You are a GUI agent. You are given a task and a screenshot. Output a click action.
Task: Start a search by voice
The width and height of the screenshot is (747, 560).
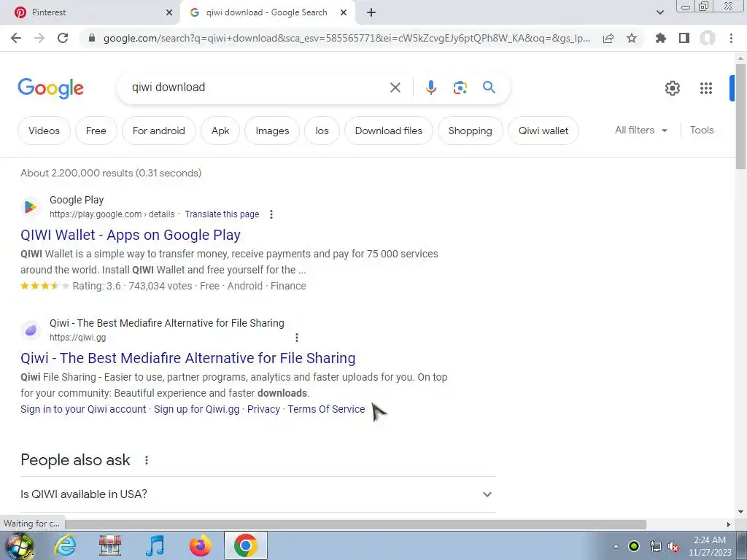[x=430, y=87]
